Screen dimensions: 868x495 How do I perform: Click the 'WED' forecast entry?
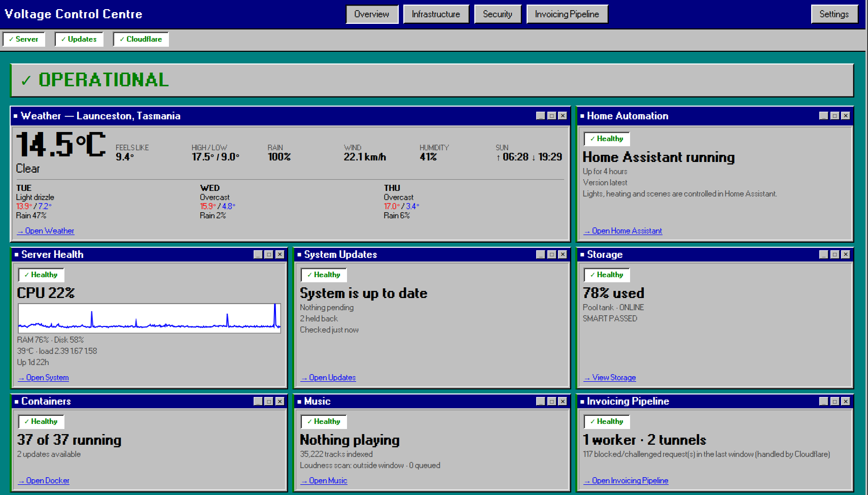pyautogui.click(x=218, y=202)
